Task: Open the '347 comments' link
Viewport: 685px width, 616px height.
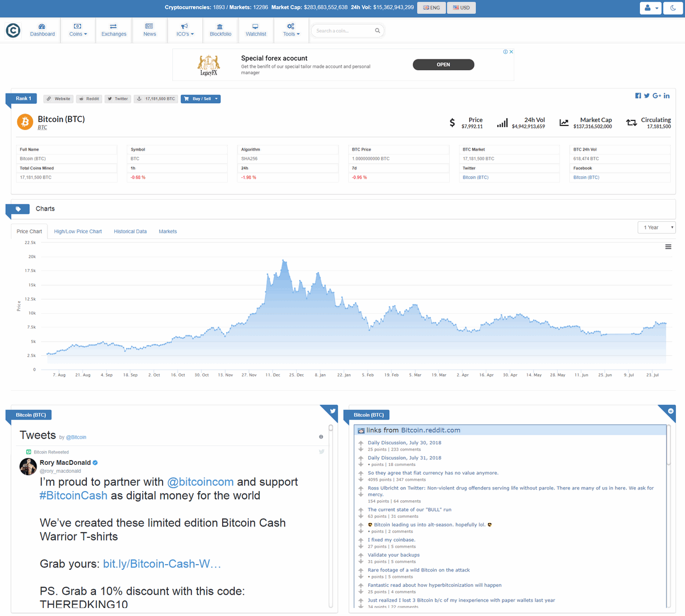Action: [411, 480]
